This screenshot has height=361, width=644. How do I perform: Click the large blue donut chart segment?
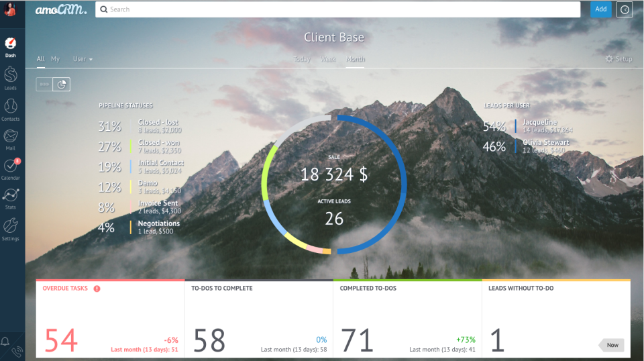pos(403,185)
